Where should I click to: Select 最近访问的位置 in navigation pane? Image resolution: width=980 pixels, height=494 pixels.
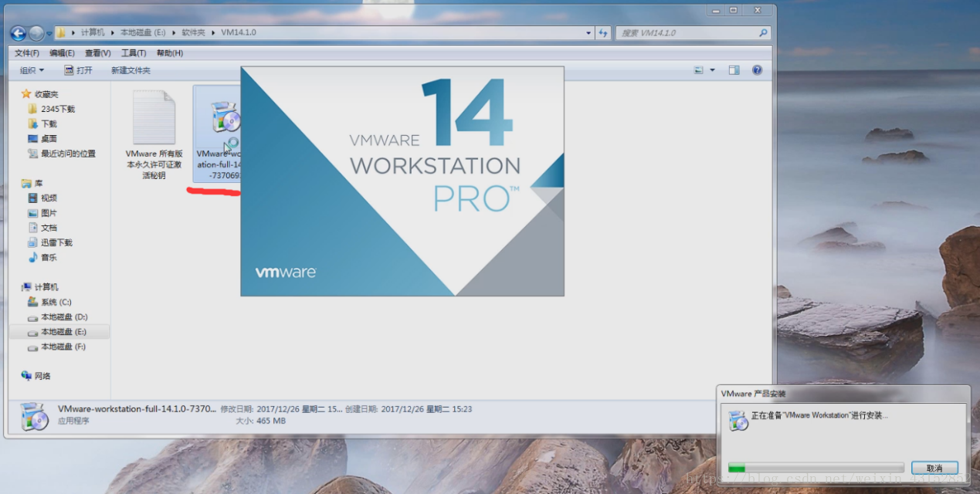coord(62,154)
